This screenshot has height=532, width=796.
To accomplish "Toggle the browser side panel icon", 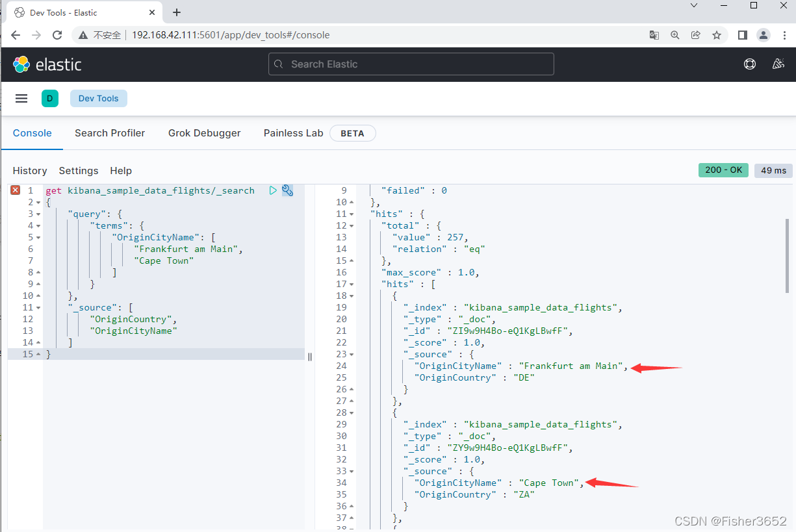I will coord(743,35).
